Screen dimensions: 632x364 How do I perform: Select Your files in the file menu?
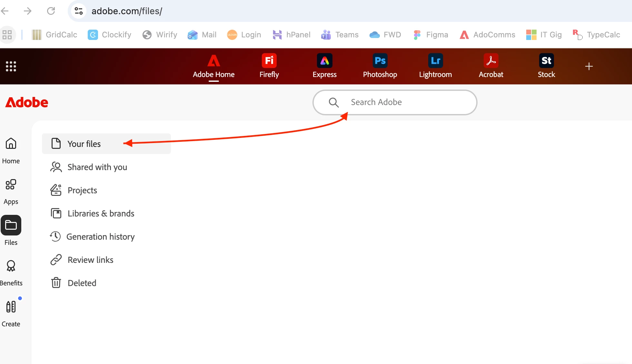coord(84,144)
